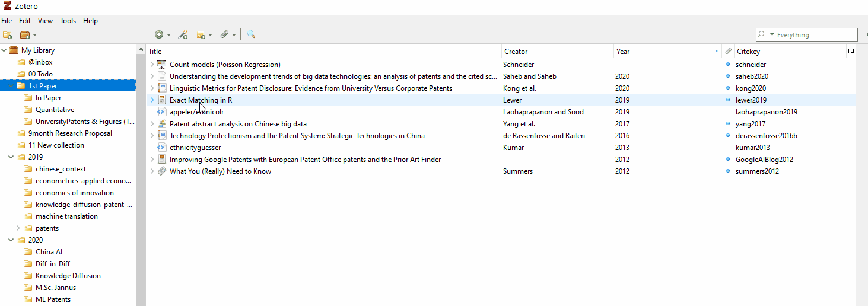Sort items by the Creator column
The height and width of the screenshot is (306, 868).
[558, 52]
